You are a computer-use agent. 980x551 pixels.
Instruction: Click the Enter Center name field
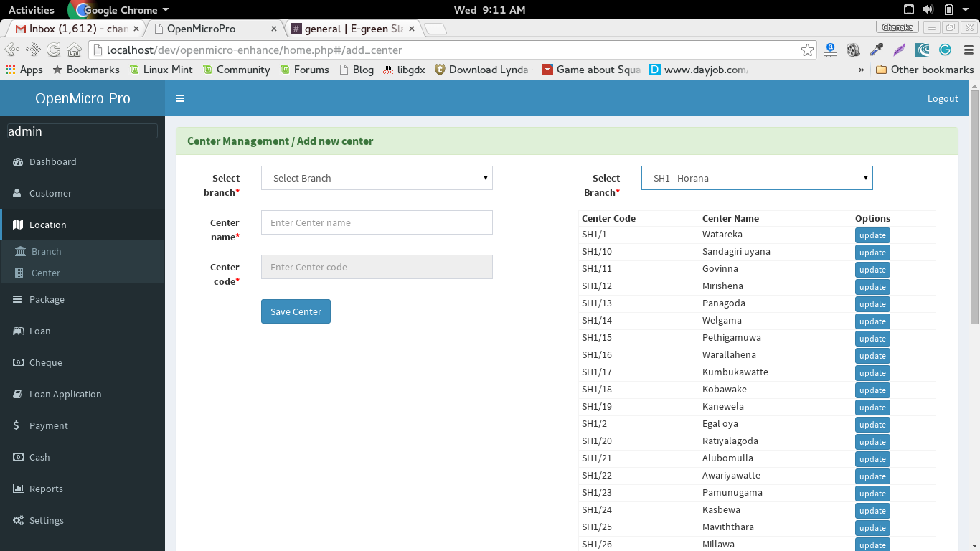[377, 222]
